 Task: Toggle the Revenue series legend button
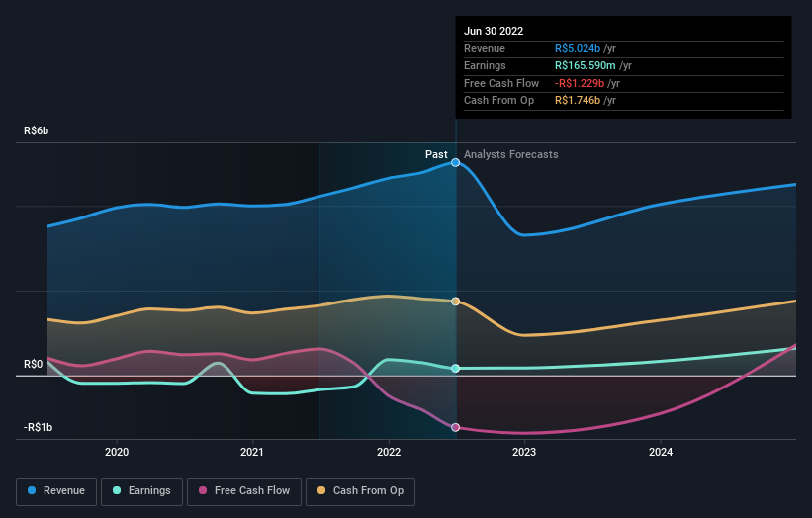tap(56, 491)
